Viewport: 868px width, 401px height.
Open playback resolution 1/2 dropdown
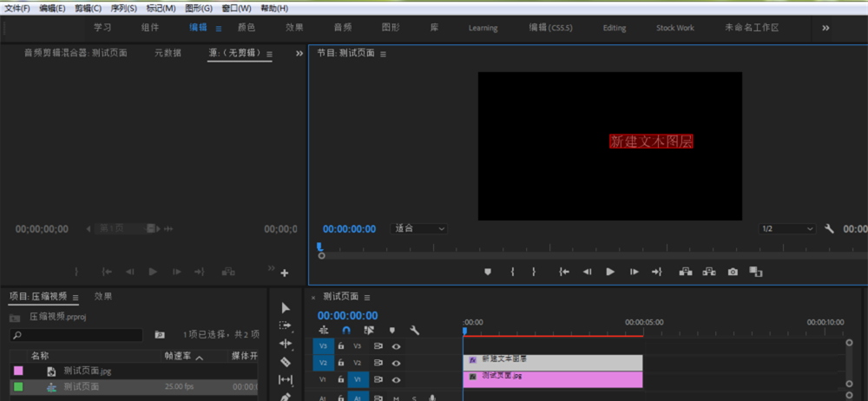pos(787,229)
